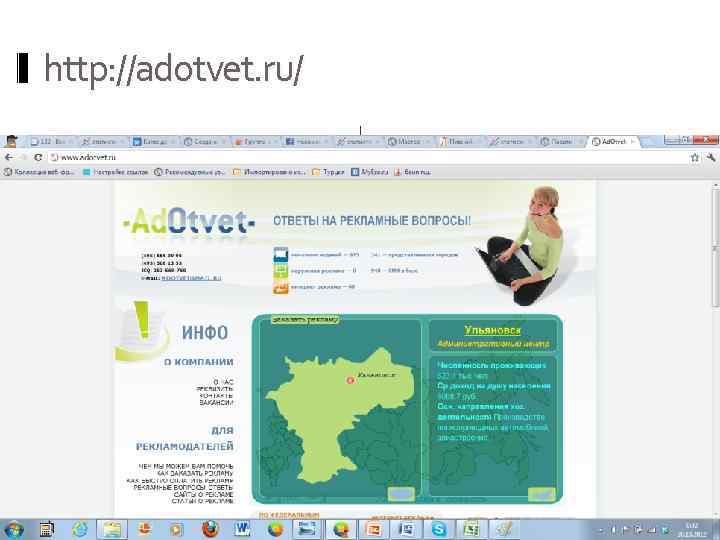The width and height of the screenshot is (720, 540).
Task: Open Windows Explorer folder from taskbar
Action: point(112,530)
